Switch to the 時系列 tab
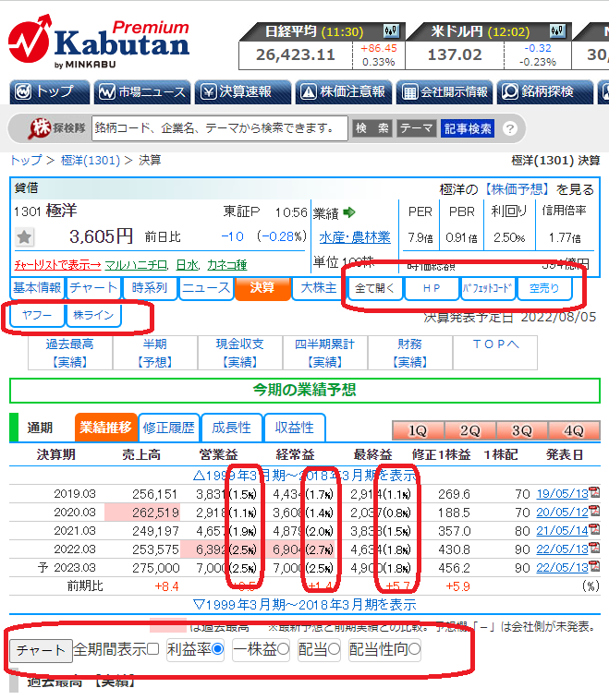This screenshot has height=700, width=609. (x=150, y=288)
